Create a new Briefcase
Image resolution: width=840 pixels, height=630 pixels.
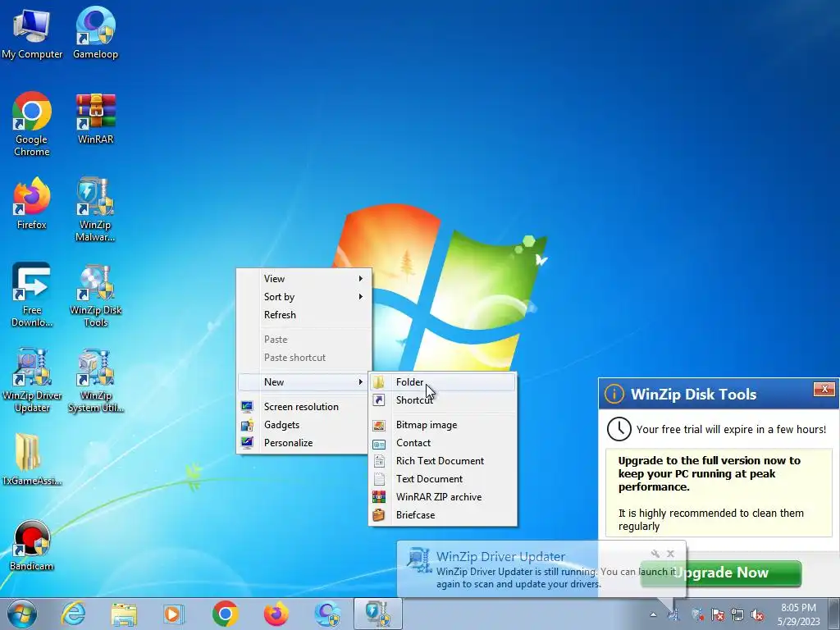coord(443,515)
